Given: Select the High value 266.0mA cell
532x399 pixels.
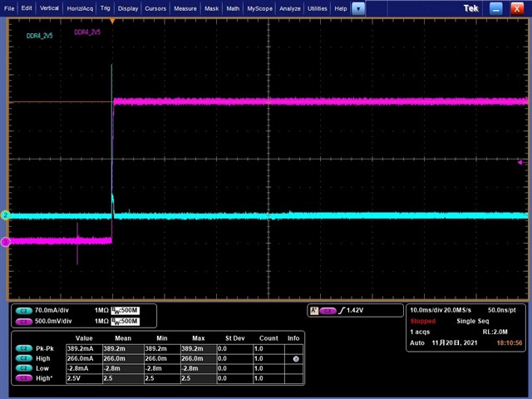Looking at the screenshot, I should pos(84,358).
